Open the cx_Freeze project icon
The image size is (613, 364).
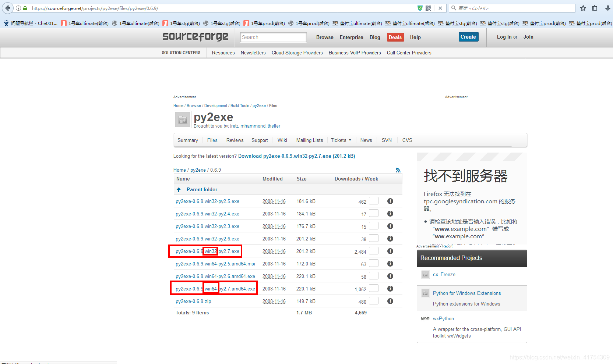pyautogui.click(x=425, y=274)
